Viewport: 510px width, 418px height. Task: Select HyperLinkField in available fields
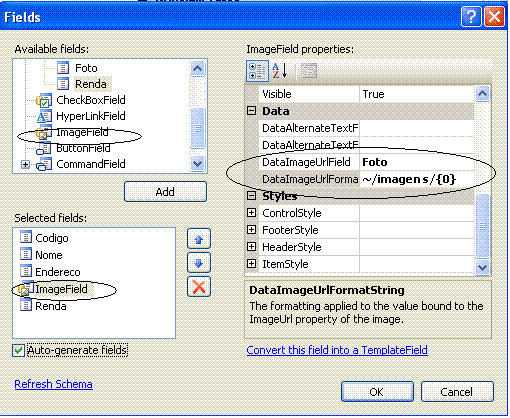pyautogui.click(x=91, y=116)
